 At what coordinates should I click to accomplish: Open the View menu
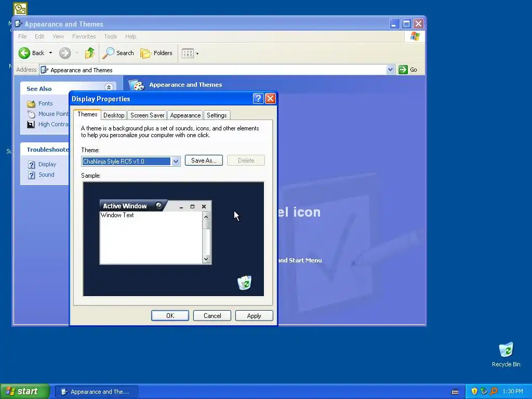(x=58, y=36)
